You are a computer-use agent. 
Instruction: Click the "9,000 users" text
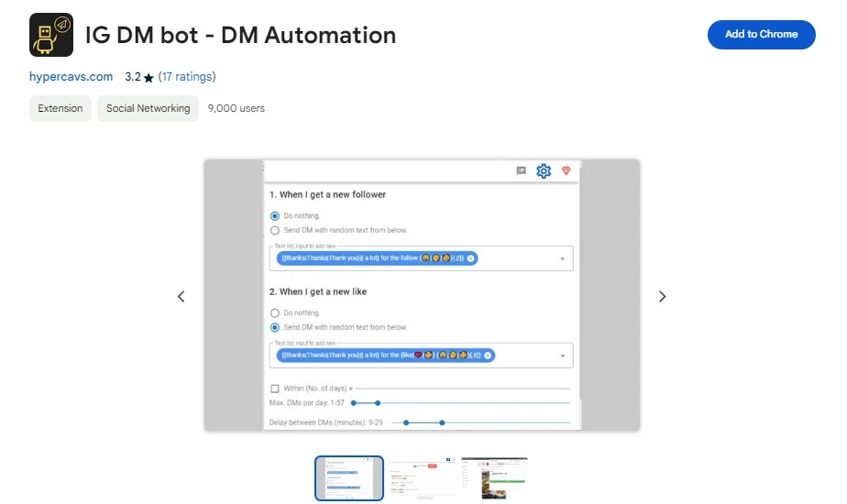(x=236, y=108)
